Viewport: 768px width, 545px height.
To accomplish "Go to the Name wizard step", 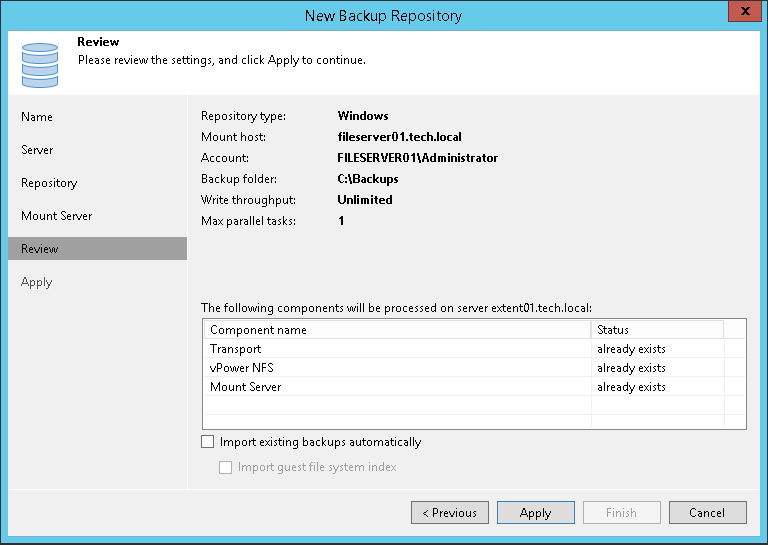I will pyautogui.click(x=37, y=117).
